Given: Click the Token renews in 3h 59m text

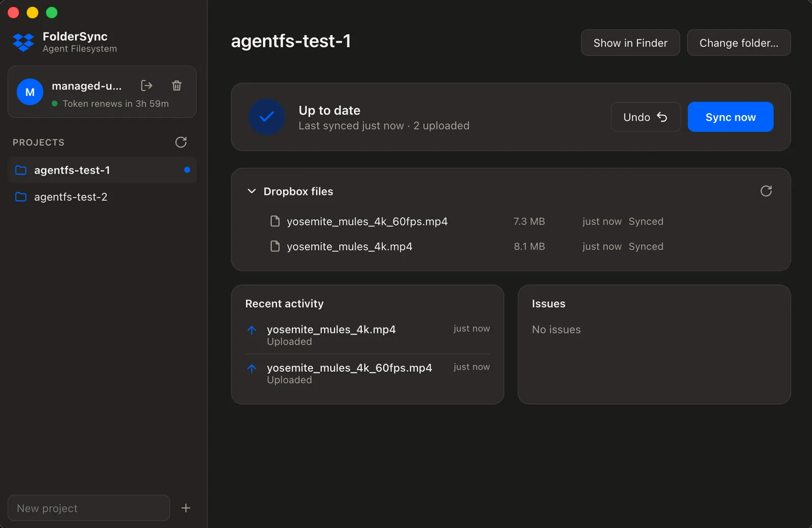Looking at the screenshot, I should pos(116,104).
